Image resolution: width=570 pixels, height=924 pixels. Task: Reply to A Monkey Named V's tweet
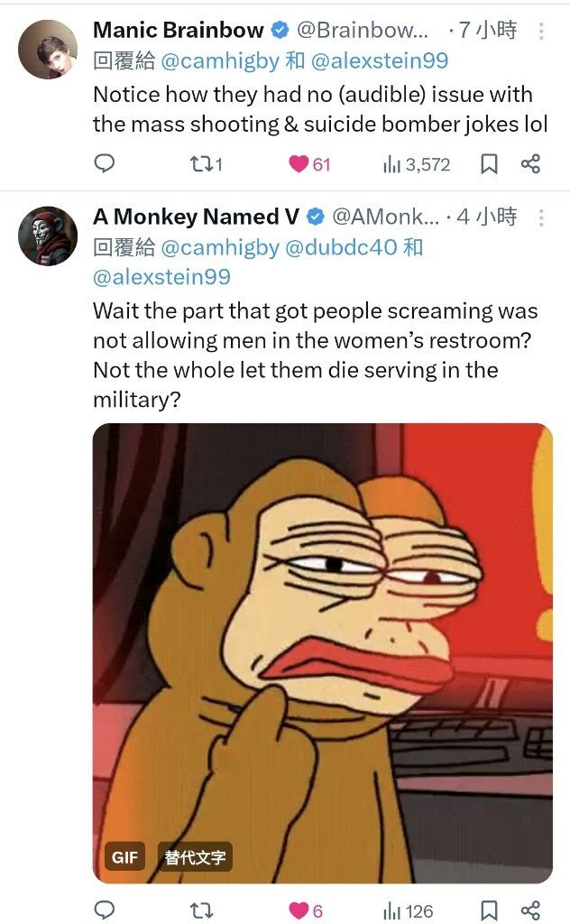coord(105,910)
